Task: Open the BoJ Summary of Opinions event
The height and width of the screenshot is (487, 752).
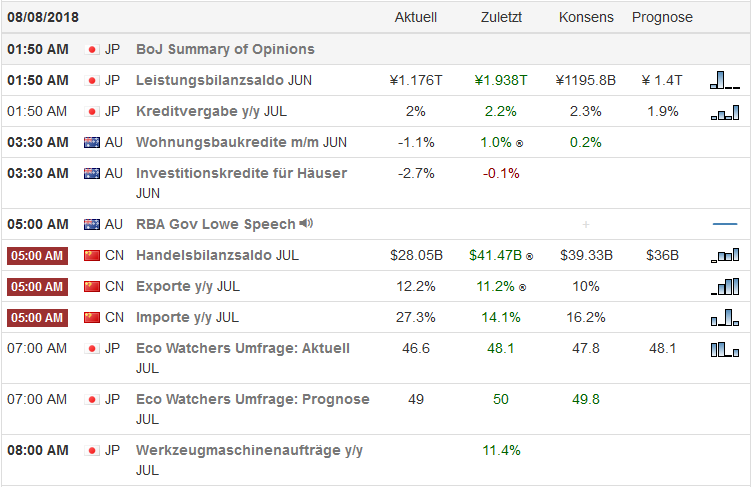Action: [x=225, y=49]
